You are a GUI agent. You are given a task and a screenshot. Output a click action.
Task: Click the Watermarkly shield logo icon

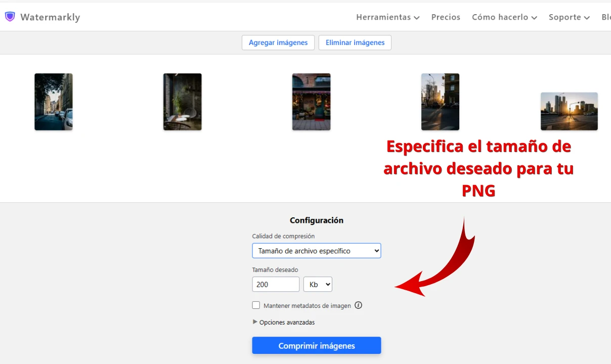pos(10,17)
